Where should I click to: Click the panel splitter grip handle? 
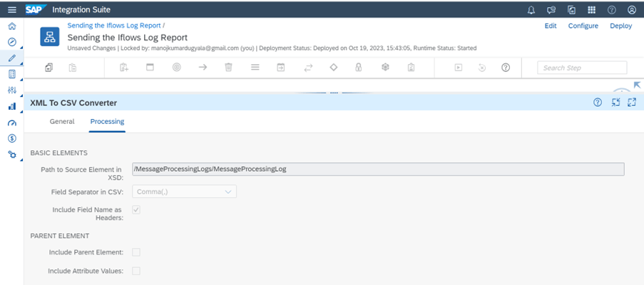pyautogui.click(x=334, y=93)
